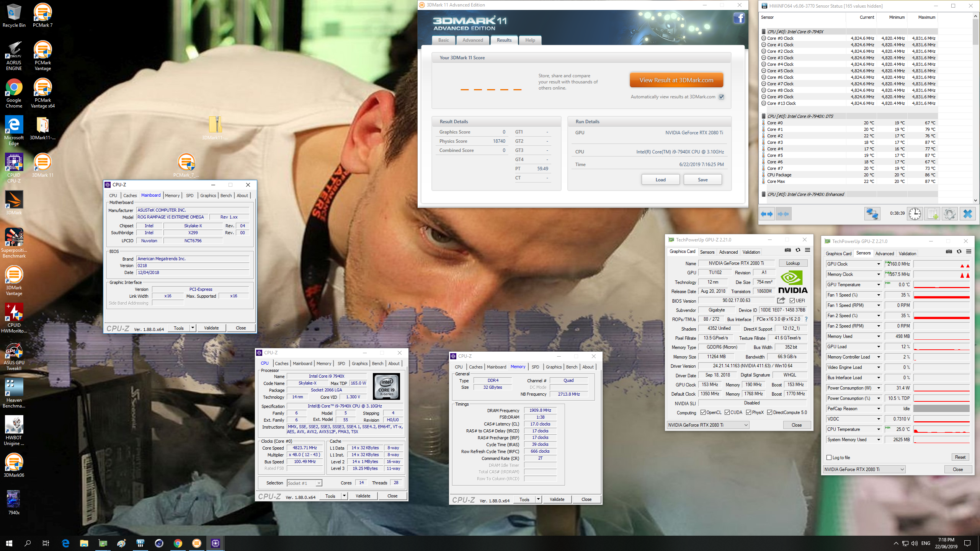Click HWiNFO expand left-right arrows icon
This screenshot has height=551, width=980.
coord(766,214)
